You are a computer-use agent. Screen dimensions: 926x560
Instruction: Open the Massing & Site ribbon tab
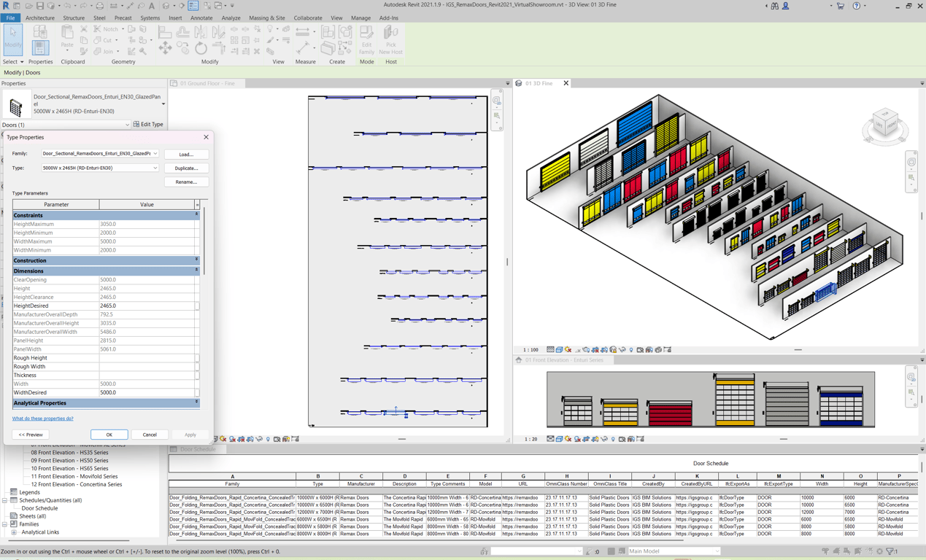267,18
